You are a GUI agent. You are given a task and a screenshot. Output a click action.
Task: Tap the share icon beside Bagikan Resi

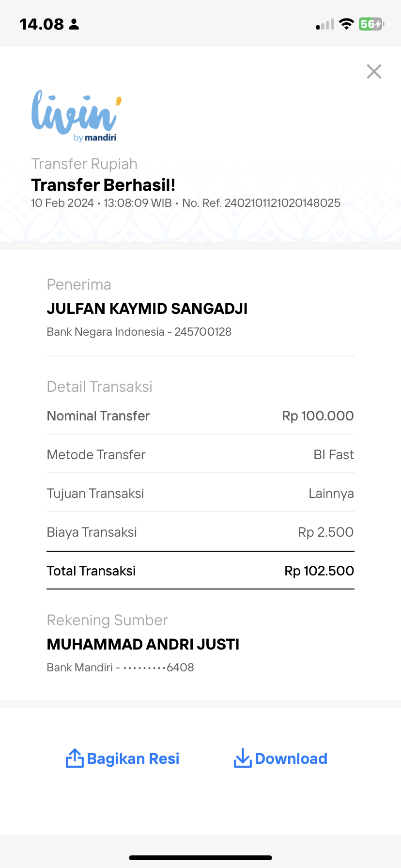point(74,758)
